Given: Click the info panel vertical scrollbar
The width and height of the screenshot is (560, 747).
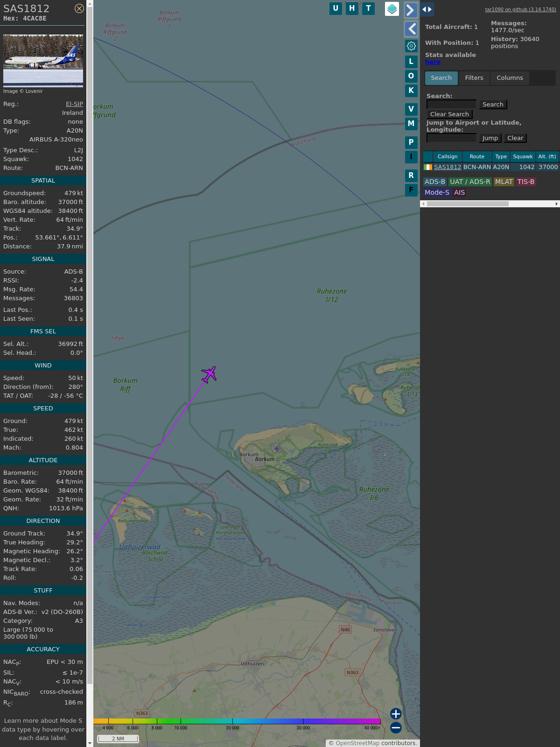Looking at the screenshot, I should coord(90,345).
